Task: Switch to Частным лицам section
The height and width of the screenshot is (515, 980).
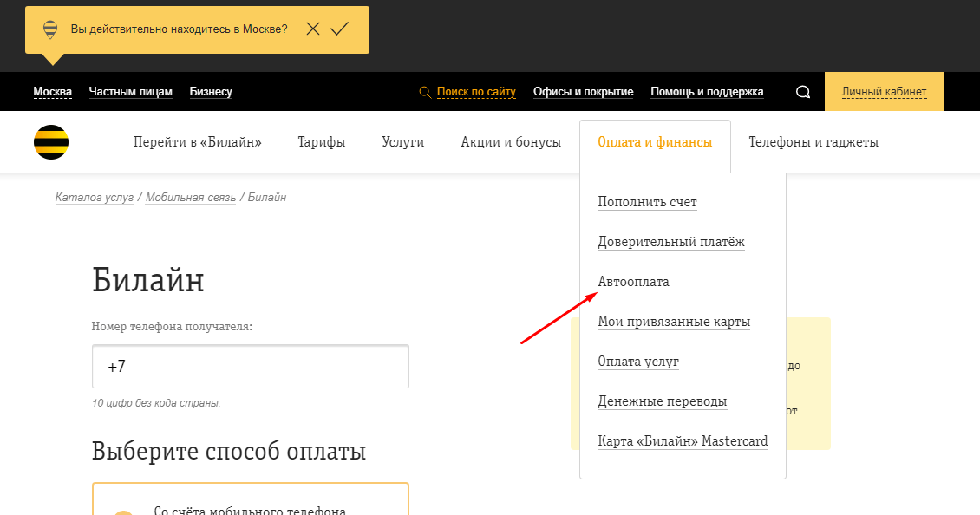Action: (x=131, y=92)
